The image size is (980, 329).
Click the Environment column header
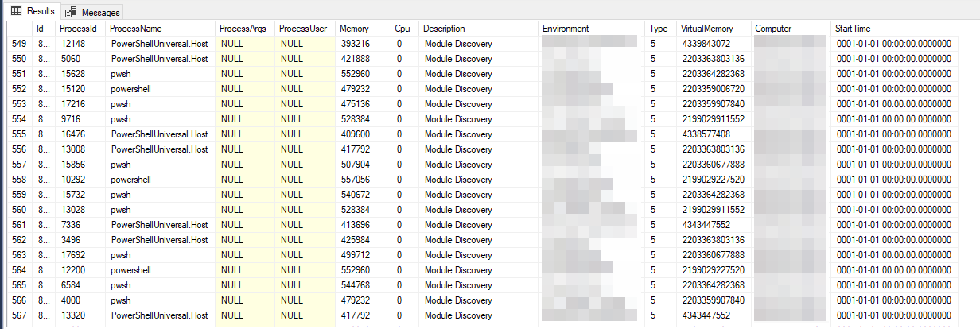click(x=566, y=29)
